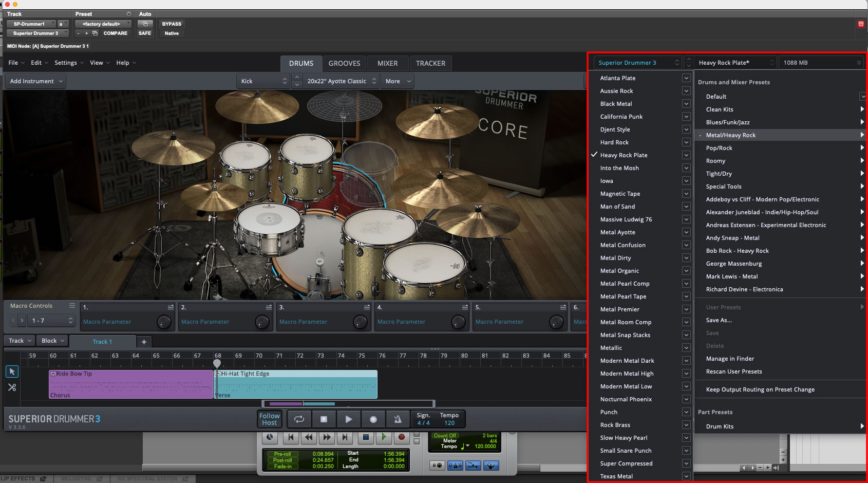
Task: Choose Save As in presets menu
Action: 719,320
